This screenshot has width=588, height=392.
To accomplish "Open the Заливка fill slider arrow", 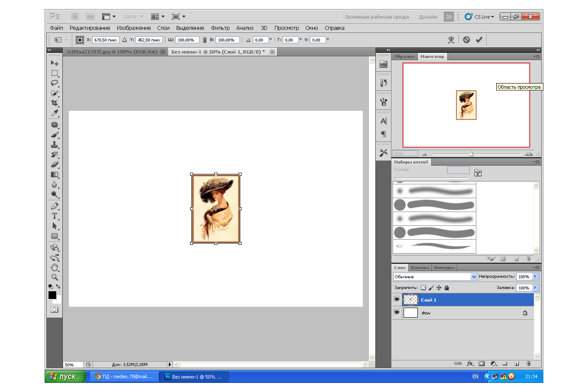I will tap(535, 288).
